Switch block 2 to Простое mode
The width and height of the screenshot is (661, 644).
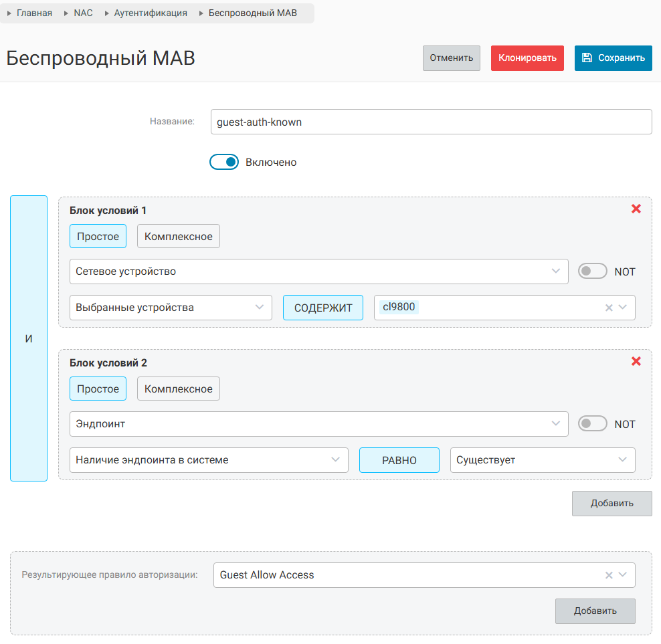point(98,389)
